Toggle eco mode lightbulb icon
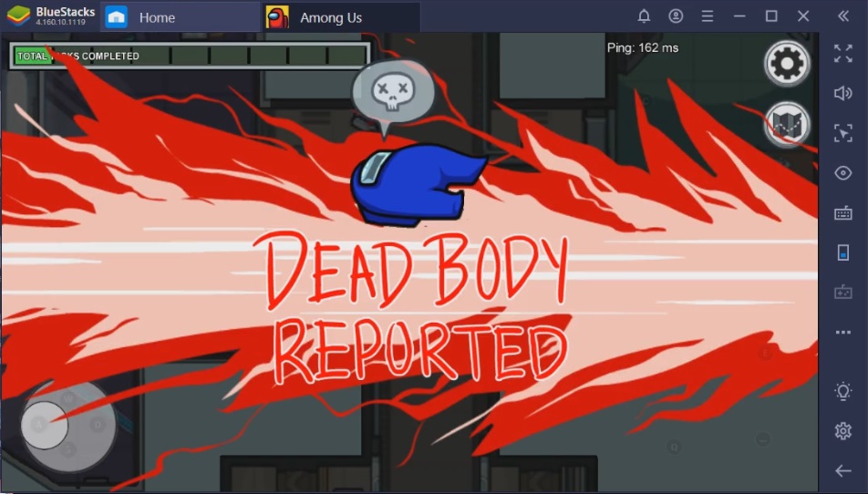This screenshot has width=868, height=494. [843, 391]
